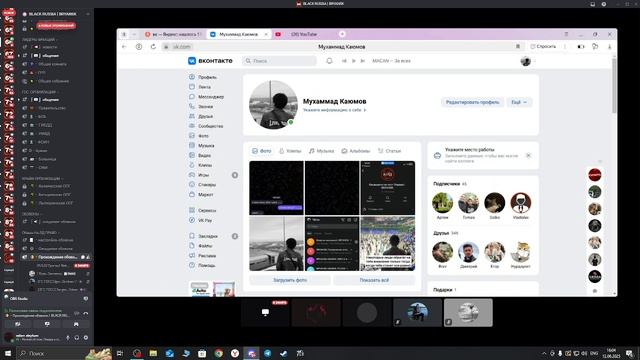Click Редактировать профиль button
This screenshot has width=640, height=360.
click(x=472, y=102)
